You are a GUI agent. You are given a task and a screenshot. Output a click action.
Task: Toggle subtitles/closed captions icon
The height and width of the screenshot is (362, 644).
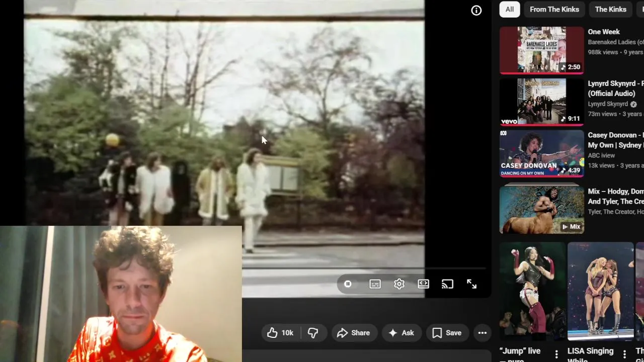point(375,284)
